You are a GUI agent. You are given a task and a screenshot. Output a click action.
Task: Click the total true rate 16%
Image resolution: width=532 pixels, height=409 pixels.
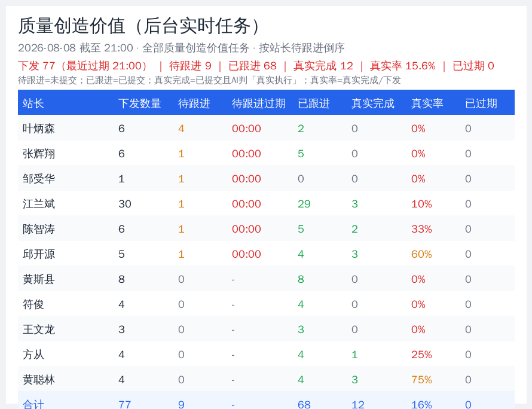(x=421, y=404)
